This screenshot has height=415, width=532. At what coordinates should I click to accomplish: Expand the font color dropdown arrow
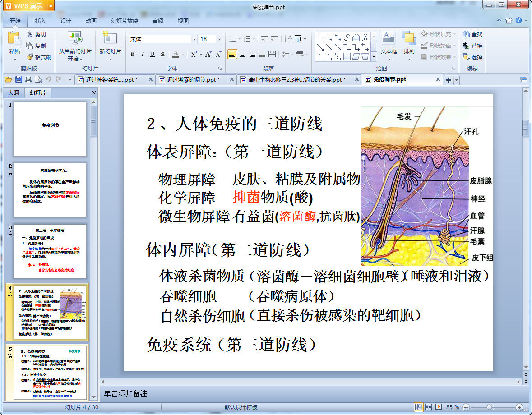coord(183,54)
